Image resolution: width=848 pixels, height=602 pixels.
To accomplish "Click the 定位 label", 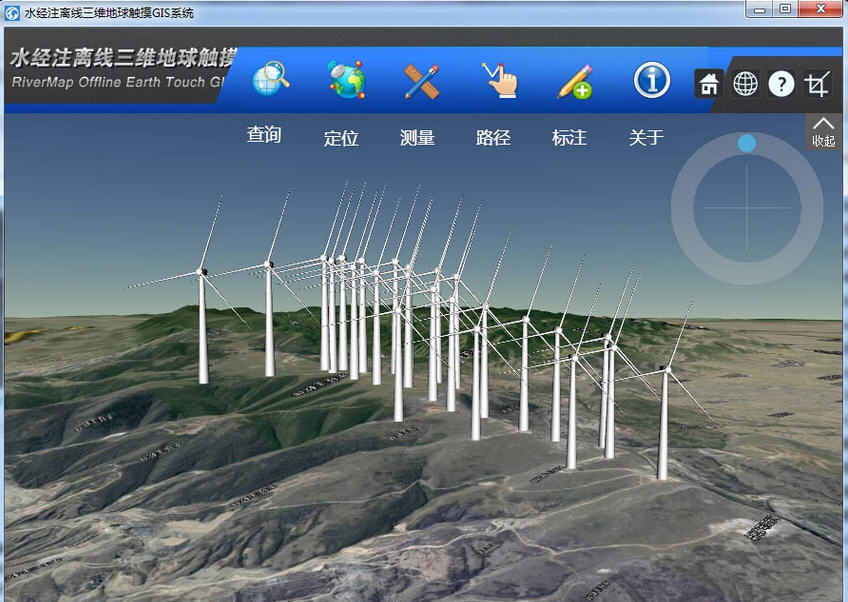I will (341, 138).
